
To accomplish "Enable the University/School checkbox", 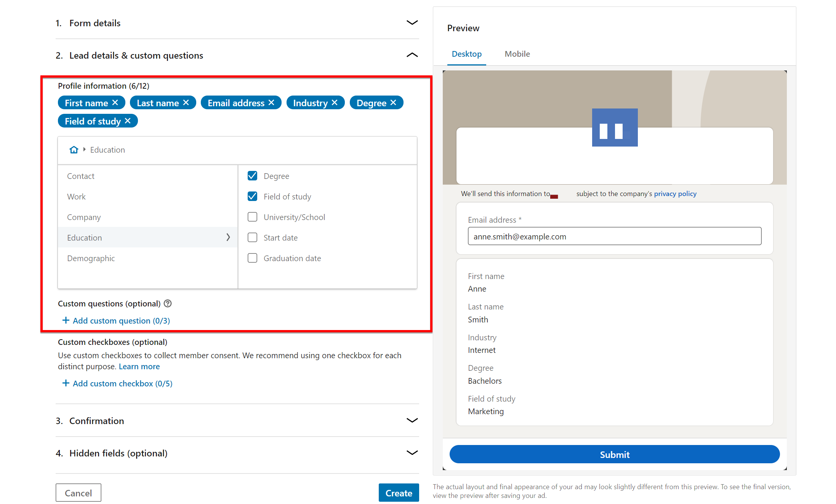I will (x=251, y=217).
